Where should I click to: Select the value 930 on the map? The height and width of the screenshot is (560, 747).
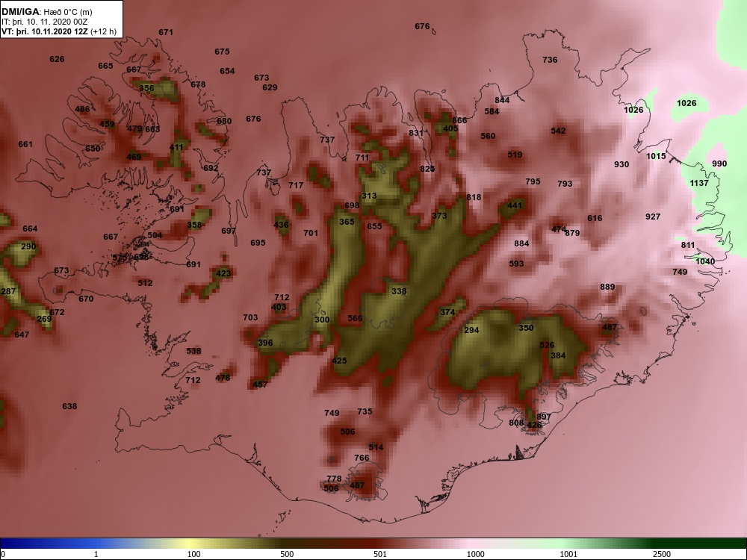(622, 164)
